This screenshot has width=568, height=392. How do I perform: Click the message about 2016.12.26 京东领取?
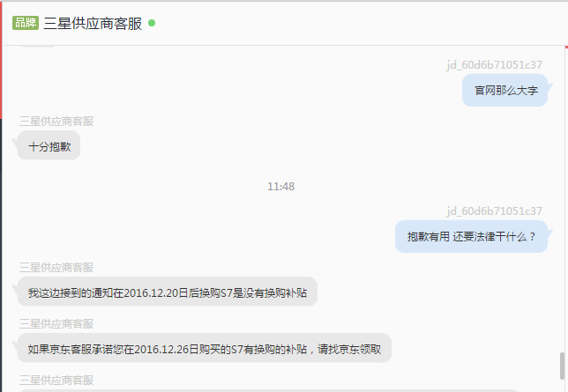[205, 349]
